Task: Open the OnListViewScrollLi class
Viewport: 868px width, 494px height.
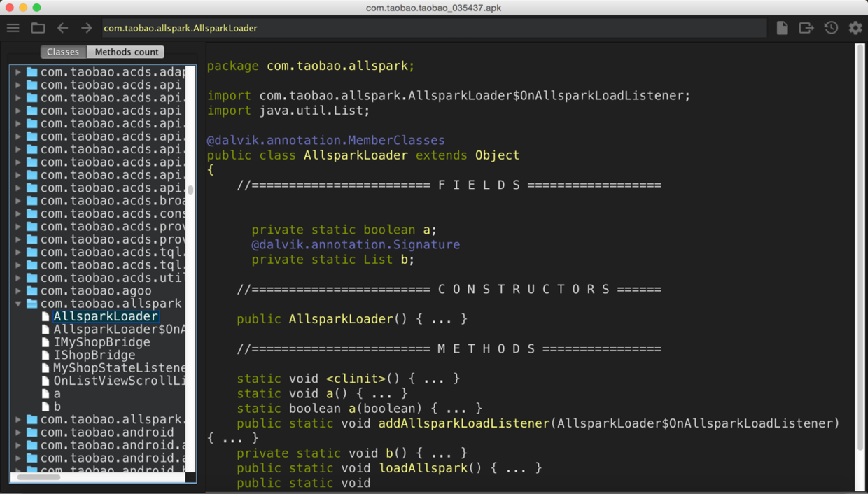Action: pyautogui.click(x=119, y=381)
